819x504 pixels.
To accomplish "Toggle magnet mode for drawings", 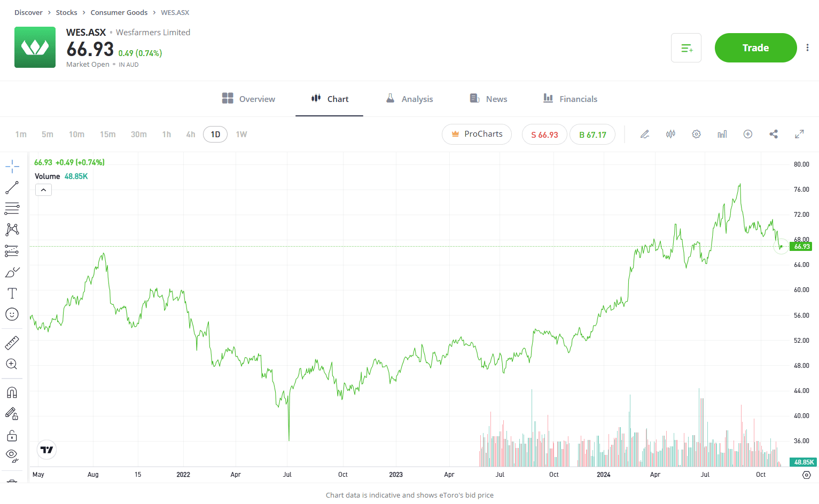I will click(12, 392).
